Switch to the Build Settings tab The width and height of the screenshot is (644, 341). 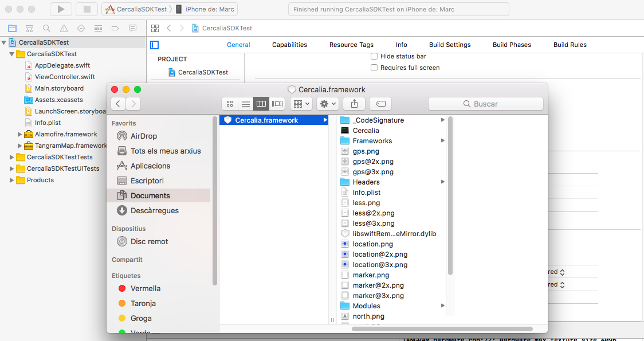450,45
